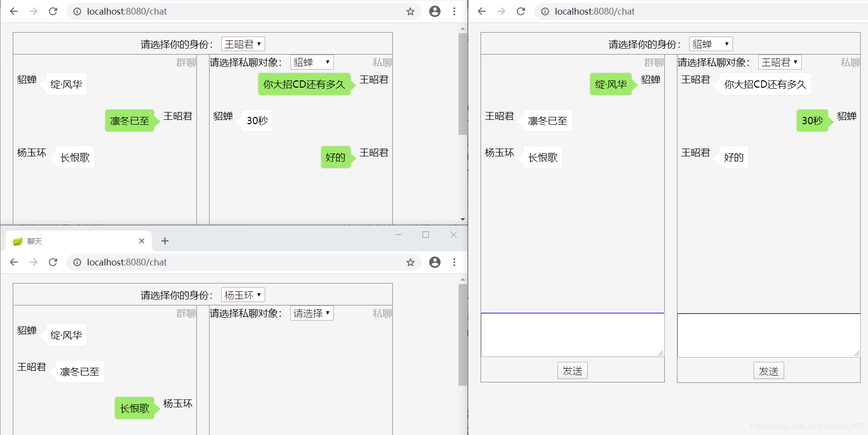Reload the top-left browser window
868x435 pixels.
coord(53,11)
